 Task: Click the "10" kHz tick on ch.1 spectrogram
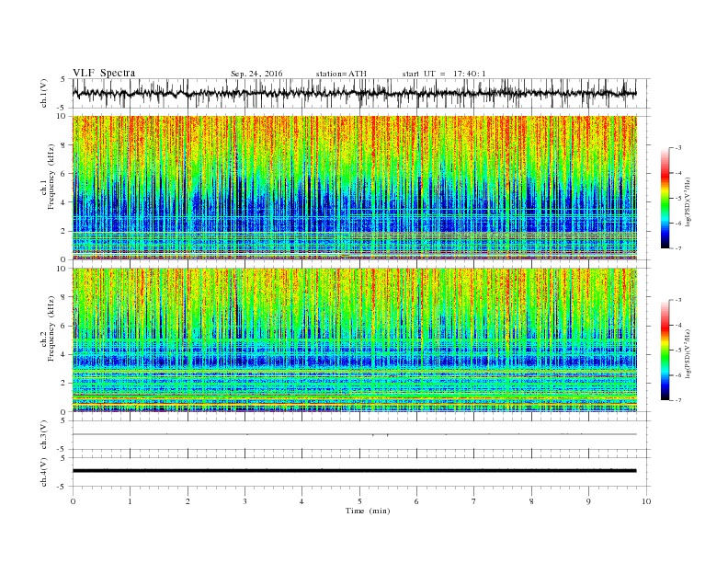click(x=63, y=116)
